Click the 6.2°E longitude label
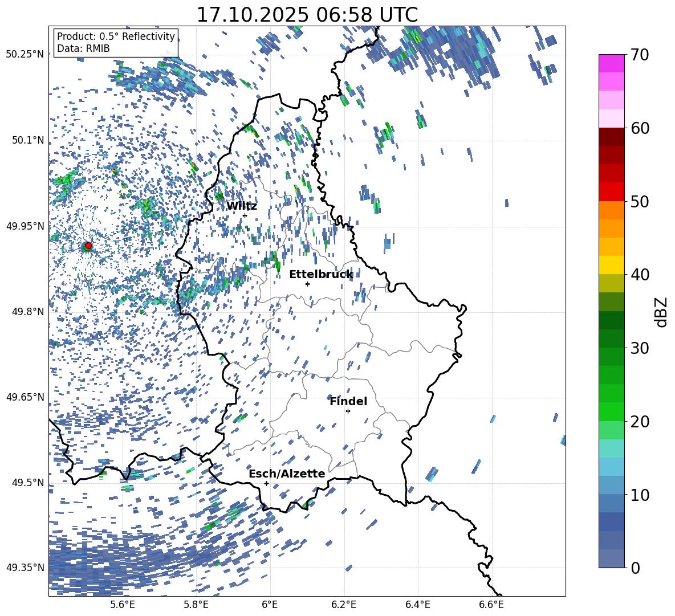Image resolution: width=675 pixels, height=616 pixels. pyautogui.click(x=344, y=605)
